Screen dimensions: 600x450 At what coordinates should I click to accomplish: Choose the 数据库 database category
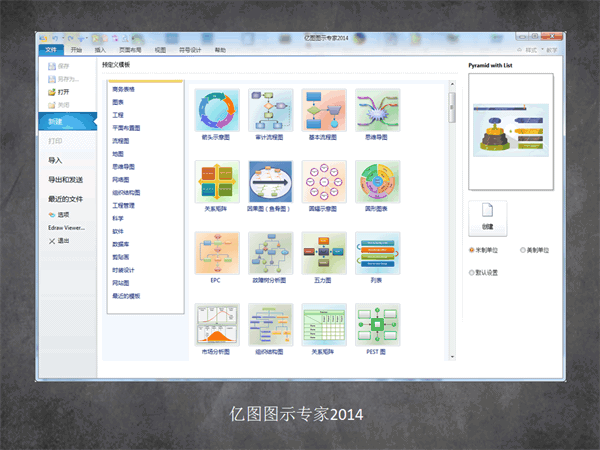tap(121, 244)
